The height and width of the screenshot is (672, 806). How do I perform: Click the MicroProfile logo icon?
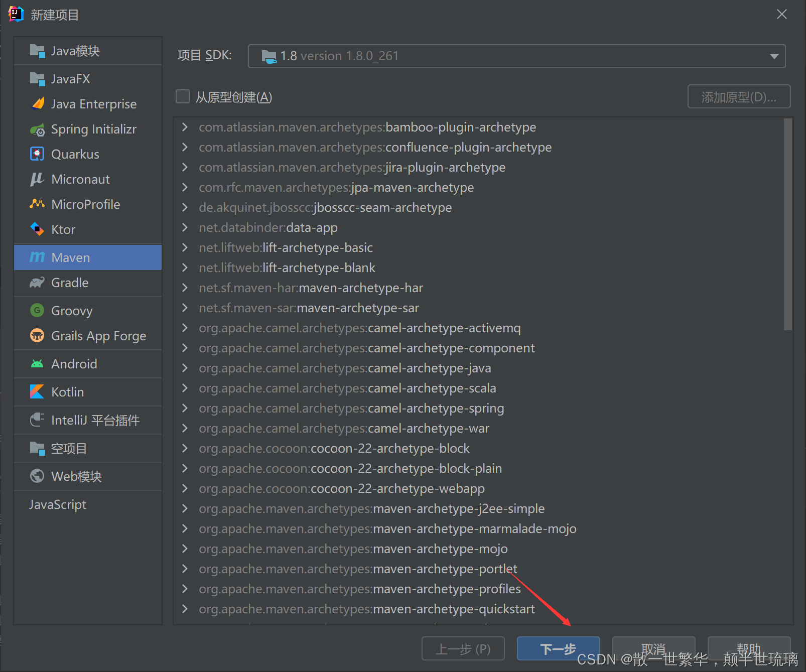click(x=37, y=204)
